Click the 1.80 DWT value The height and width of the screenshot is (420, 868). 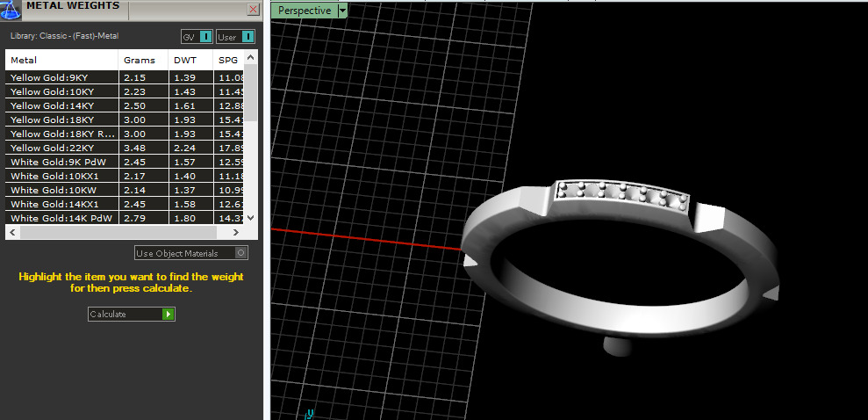point(184,218)
